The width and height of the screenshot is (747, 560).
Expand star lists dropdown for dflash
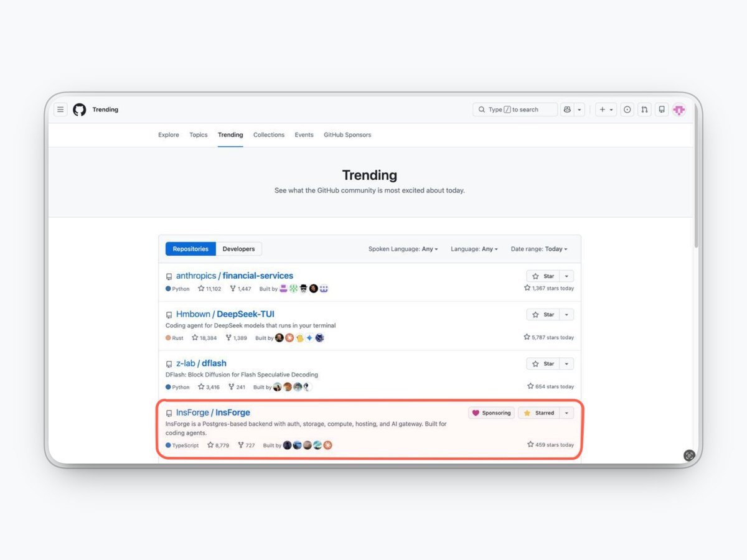tap(566, 364)
